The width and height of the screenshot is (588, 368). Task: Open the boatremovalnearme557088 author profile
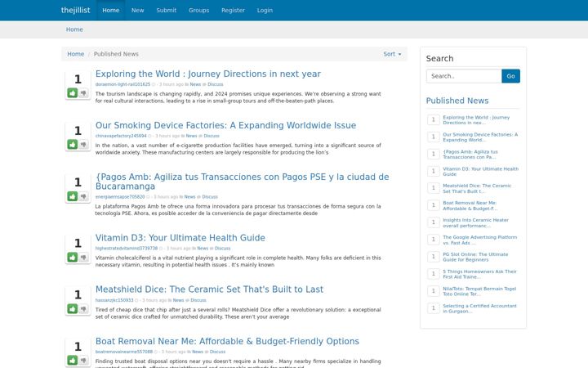[124, 352]
